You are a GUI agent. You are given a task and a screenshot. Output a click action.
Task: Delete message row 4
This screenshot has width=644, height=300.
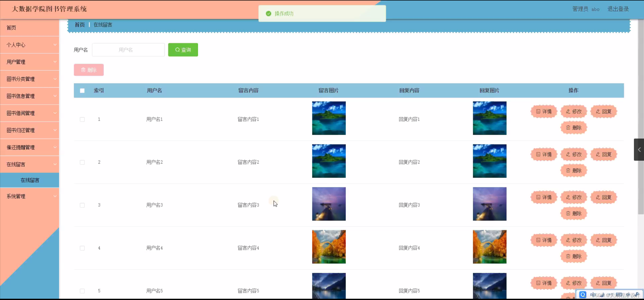(x=574, y=256)
